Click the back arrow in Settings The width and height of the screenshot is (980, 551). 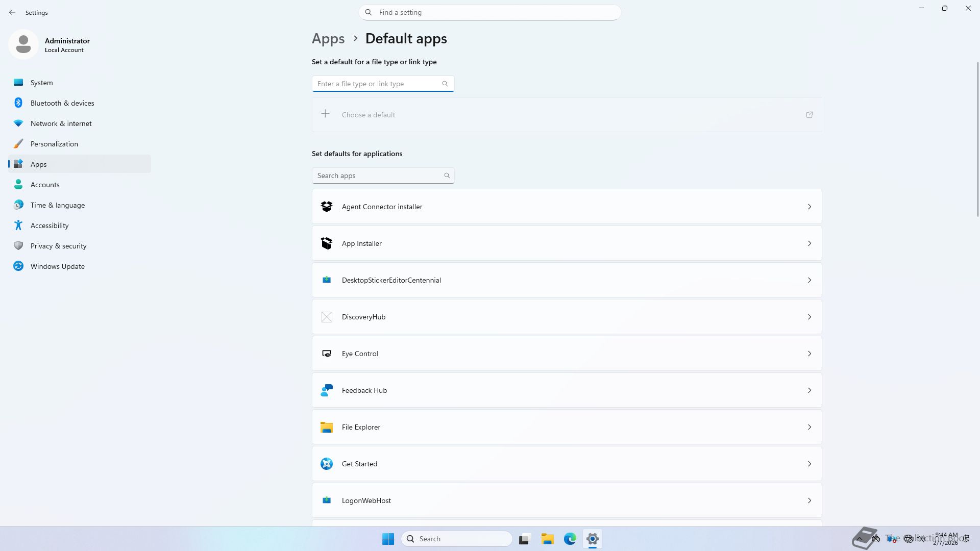[x=12, y=12]
